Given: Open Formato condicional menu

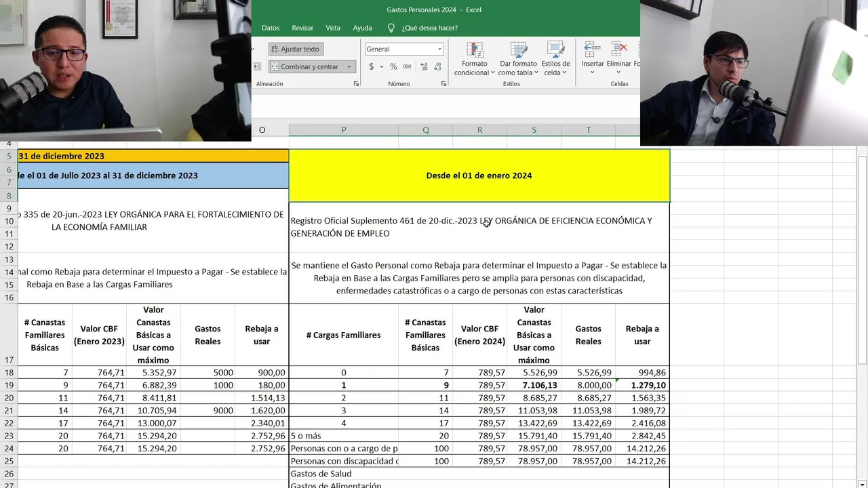Looking at the screenshot, I should [475, 59].
